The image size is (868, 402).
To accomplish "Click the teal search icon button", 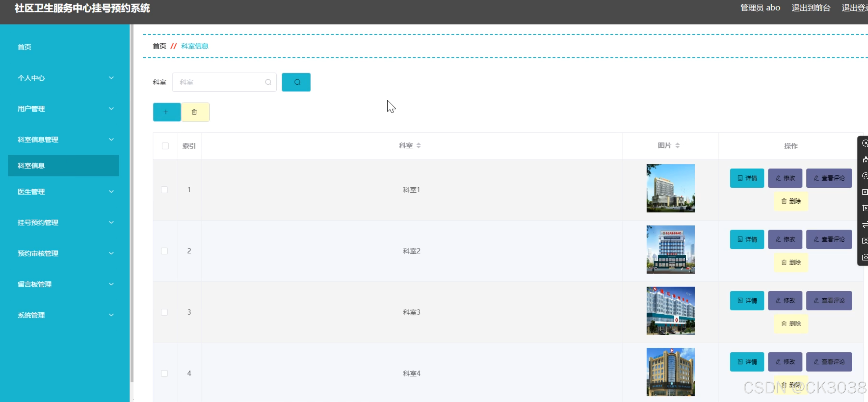I will click(x=296, y=82).
